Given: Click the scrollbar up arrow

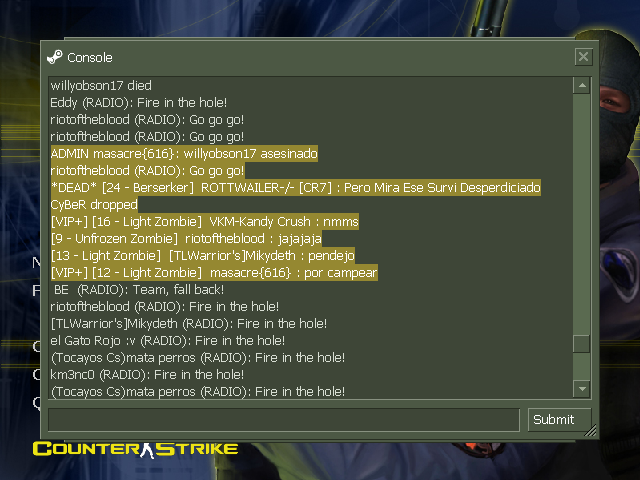Looking at the screenshot, I should [582, 85].
